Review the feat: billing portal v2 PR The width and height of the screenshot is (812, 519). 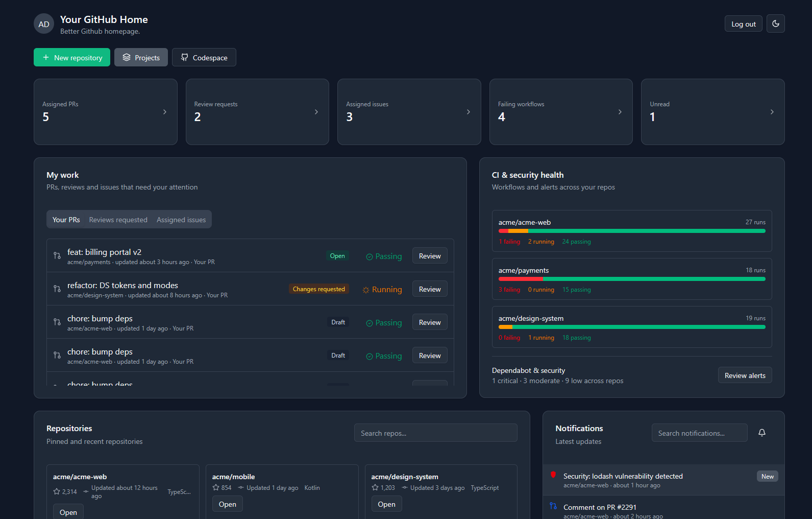coord(430,255)
